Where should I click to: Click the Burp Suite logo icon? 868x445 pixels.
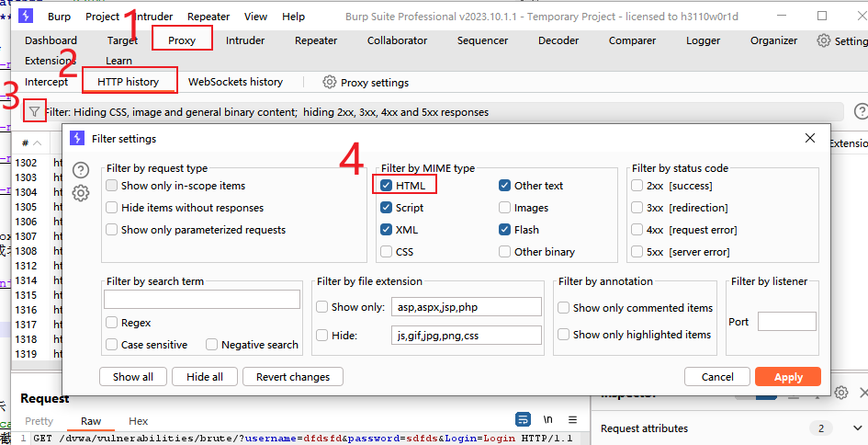pyautogui.click(x=26, y=16)
